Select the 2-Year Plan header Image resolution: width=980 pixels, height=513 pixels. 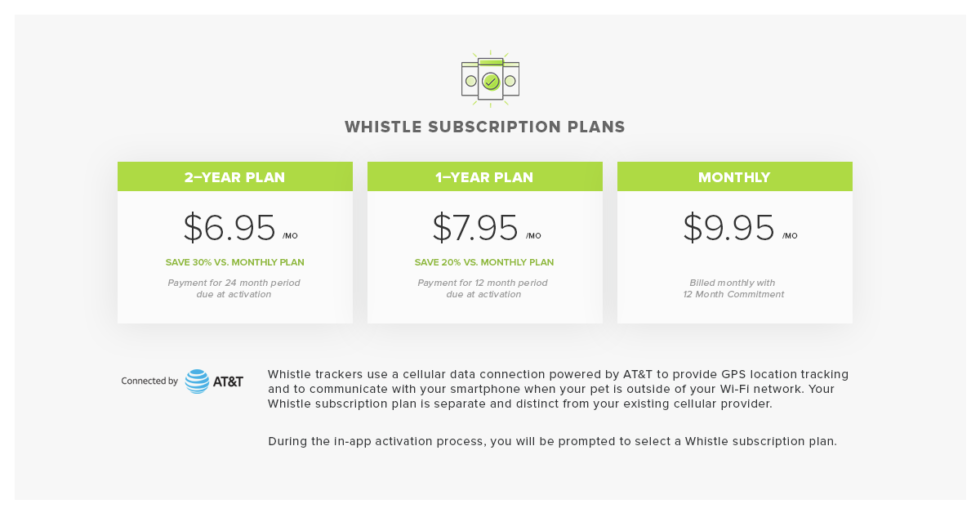234,177
